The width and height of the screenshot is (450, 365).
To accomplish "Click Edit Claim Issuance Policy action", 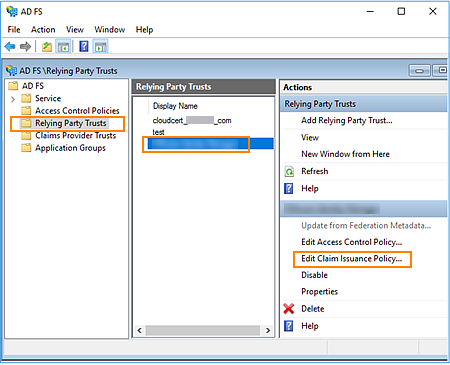I will [352, 259].
